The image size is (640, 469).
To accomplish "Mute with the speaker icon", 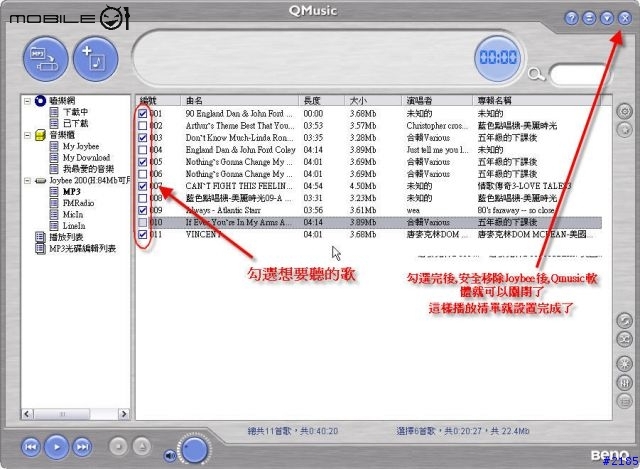I will point(170,455).
